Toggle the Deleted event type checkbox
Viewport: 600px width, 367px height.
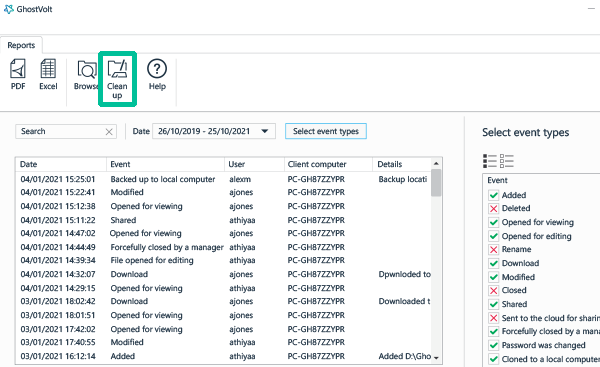tap(493, 209)
